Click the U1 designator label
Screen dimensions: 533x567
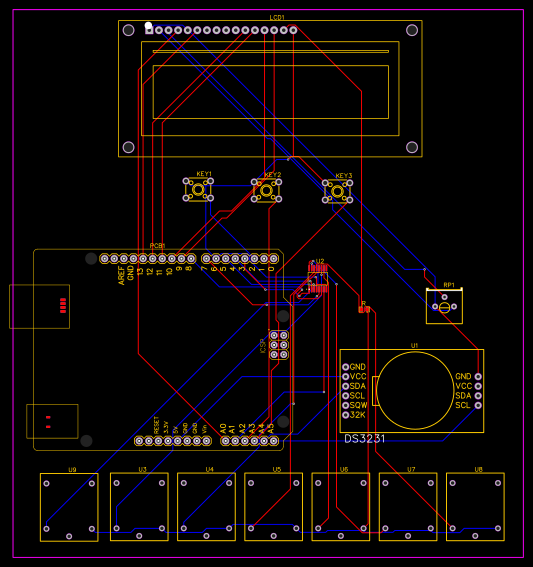414,346
